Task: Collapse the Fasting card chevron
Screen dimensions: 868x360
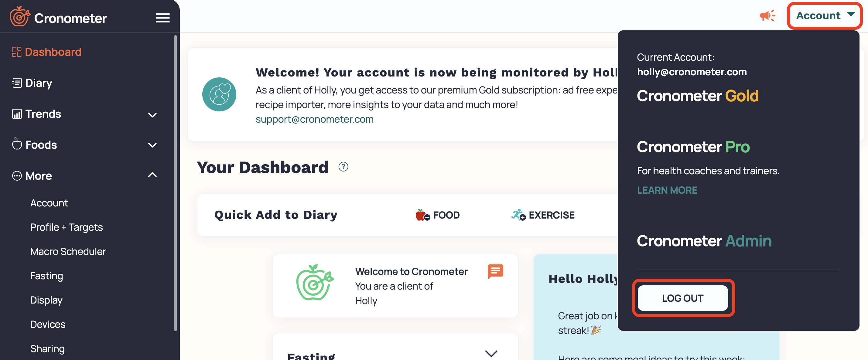Action: pos(491,353)
